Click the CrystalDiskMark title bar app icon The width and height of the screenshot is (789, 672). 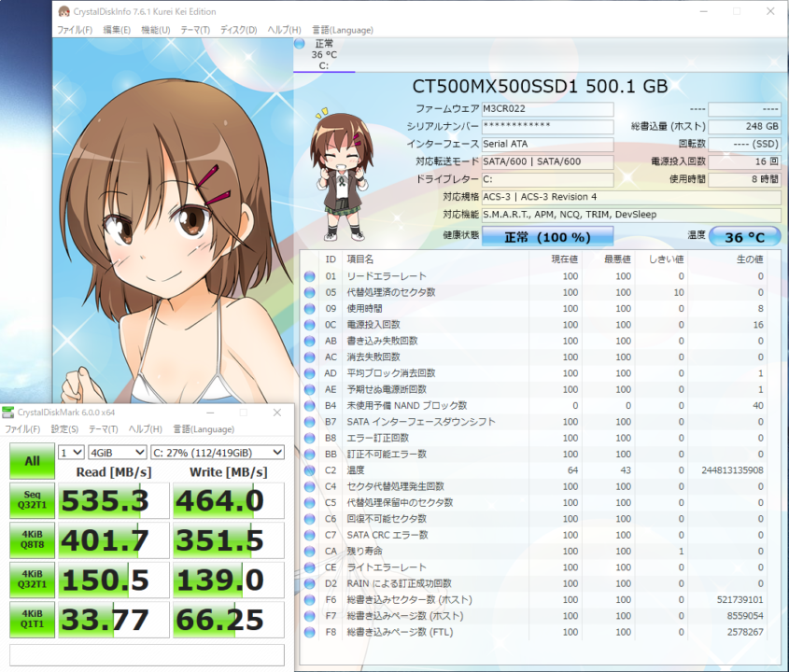click(8, 413)
